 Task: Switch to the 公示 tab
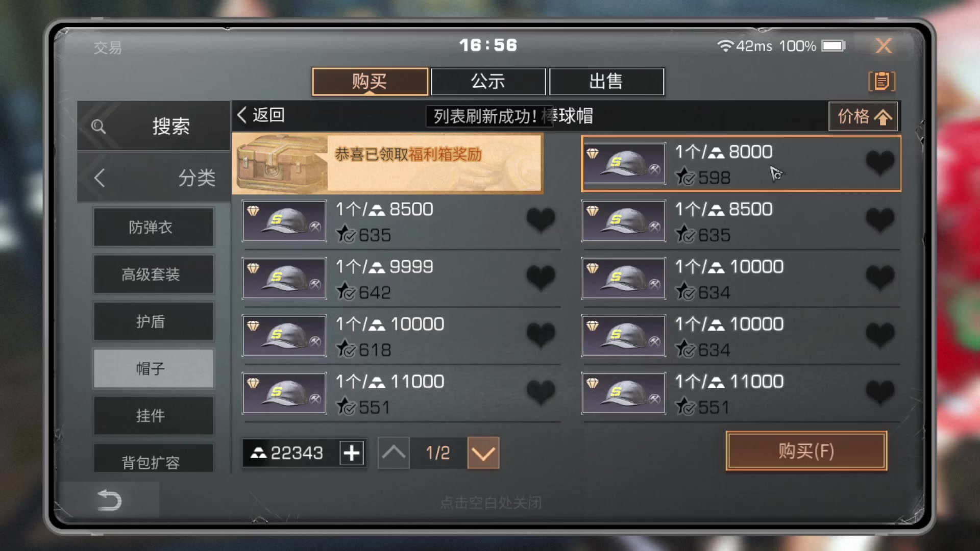point(488,82)
